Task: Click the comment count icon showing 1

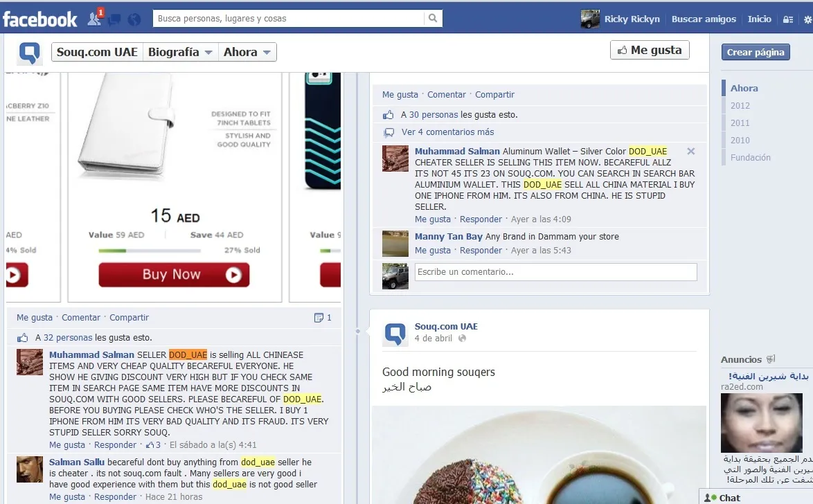Action: (x=323, y=317)
